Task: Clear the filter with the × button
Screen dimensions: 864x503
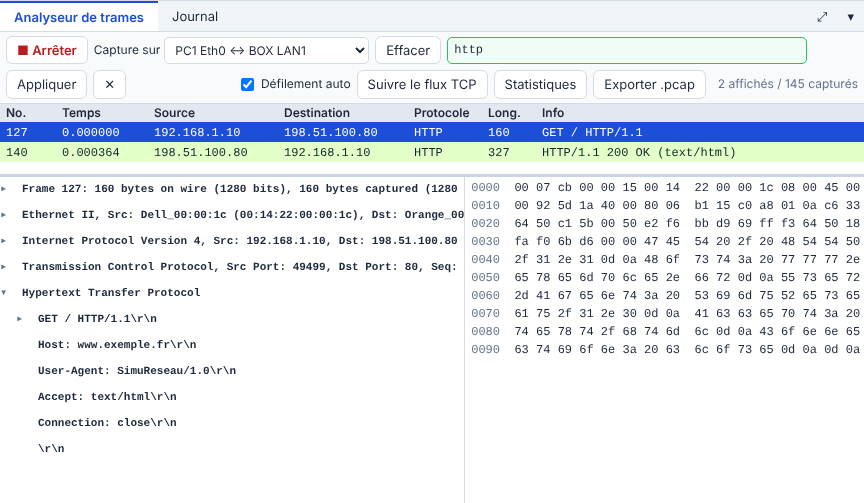Action: [x=109, y=85]
